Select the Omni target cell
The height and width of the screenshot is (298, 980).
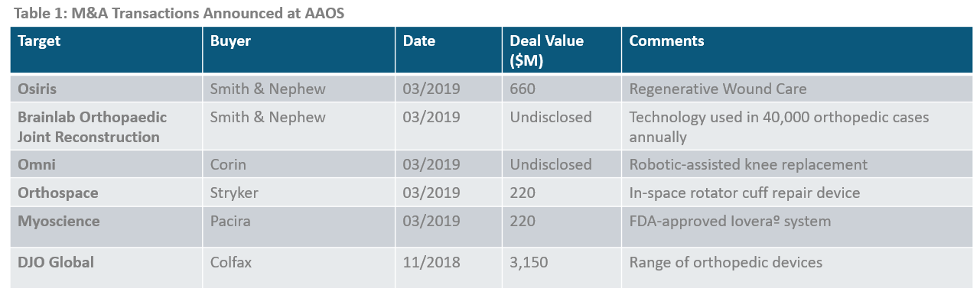coord(106,164)
